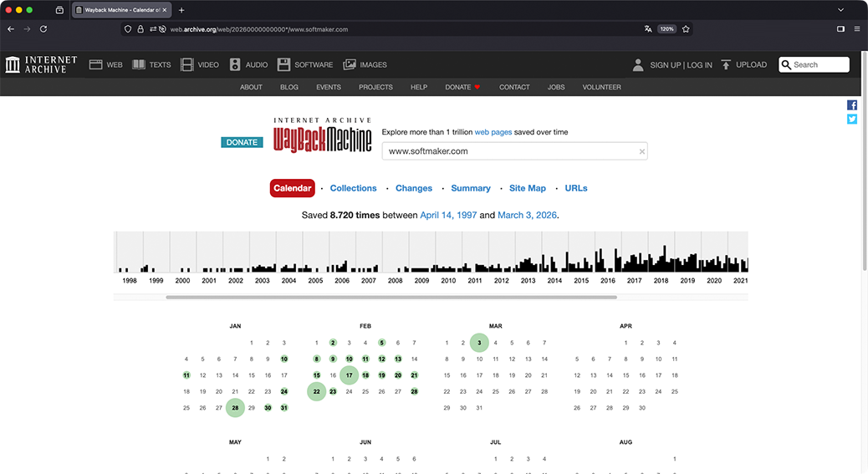Image resolution: width=868 pixels, height=474 pixels.
Task: Click the translate page icon
Action: tap(648, 28)
